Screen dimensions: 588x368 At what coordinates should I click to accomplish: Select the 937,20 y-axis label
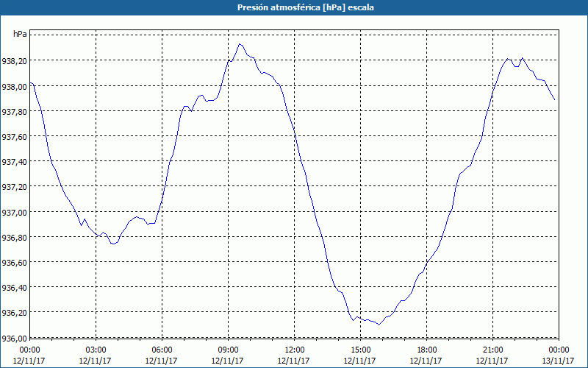point(14,187)
